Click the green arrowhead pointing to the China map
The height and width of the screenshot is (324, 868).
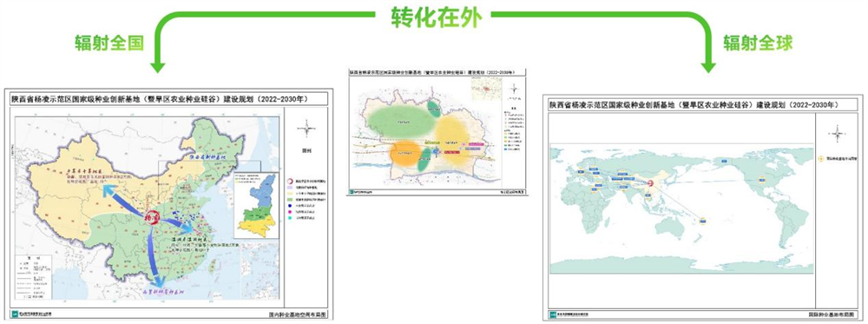click(158, 67)
